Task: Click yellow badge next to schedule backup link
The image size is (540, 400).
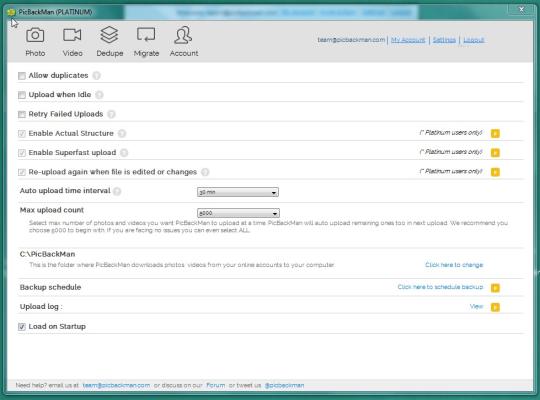Action: click(495, 288)
